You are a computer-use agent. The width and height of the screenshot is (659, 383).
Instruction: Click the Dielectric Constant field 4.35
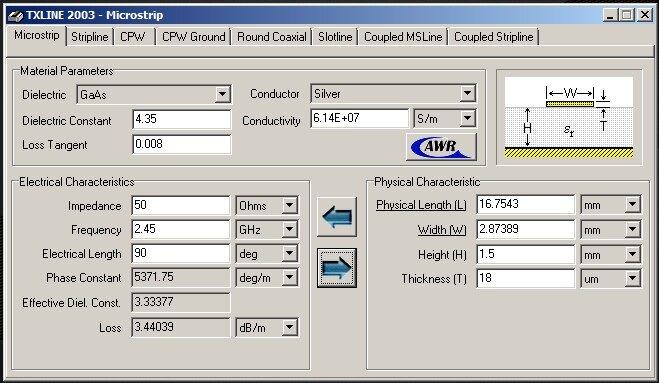click(182, 119)
